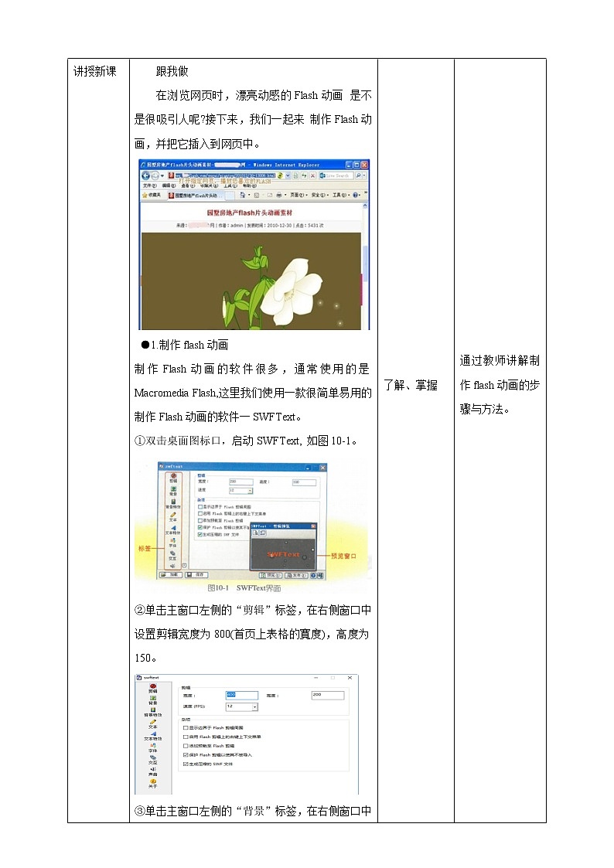This screenshot has width=614, height=868.
Task: Toggle 生成压缩的 SWF 文件 checkbox in lower window
Action: click(x=186, y=764)
